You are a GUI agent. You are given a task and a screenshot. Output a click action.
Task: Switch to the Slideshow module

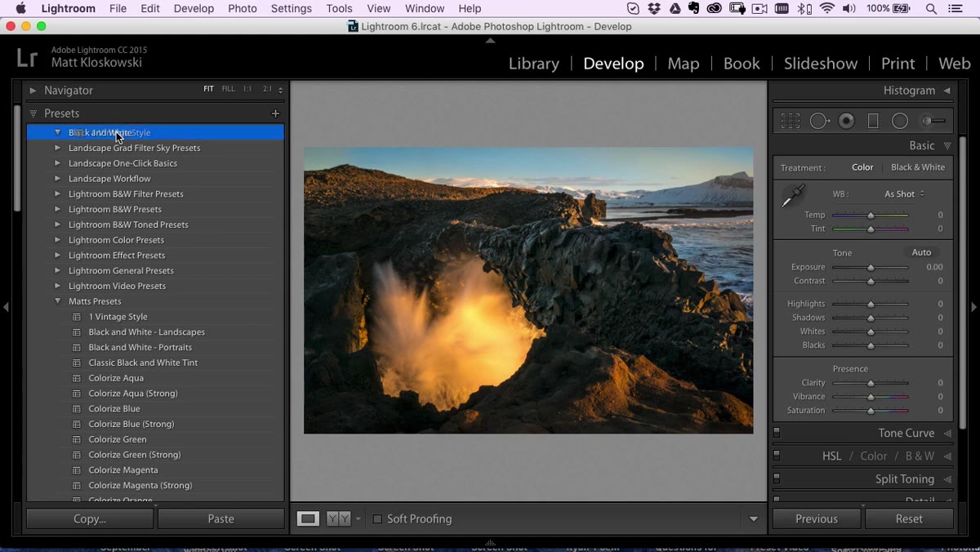click(821, 64)
